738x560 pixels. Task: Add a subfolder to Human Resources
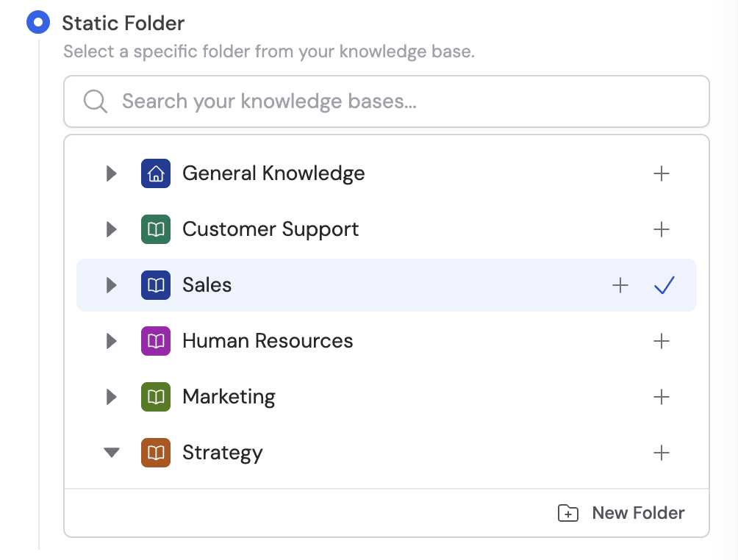[661, 341]
